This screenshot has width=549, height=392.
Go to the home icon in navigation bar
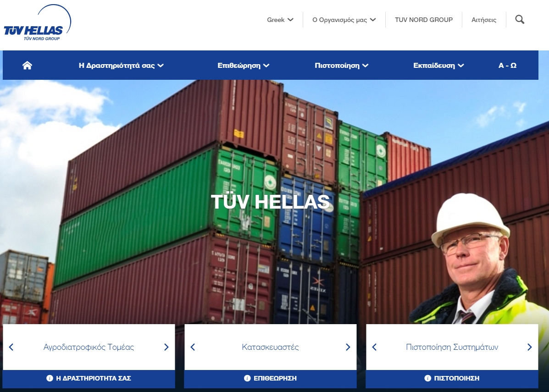(x=28, y=66)
